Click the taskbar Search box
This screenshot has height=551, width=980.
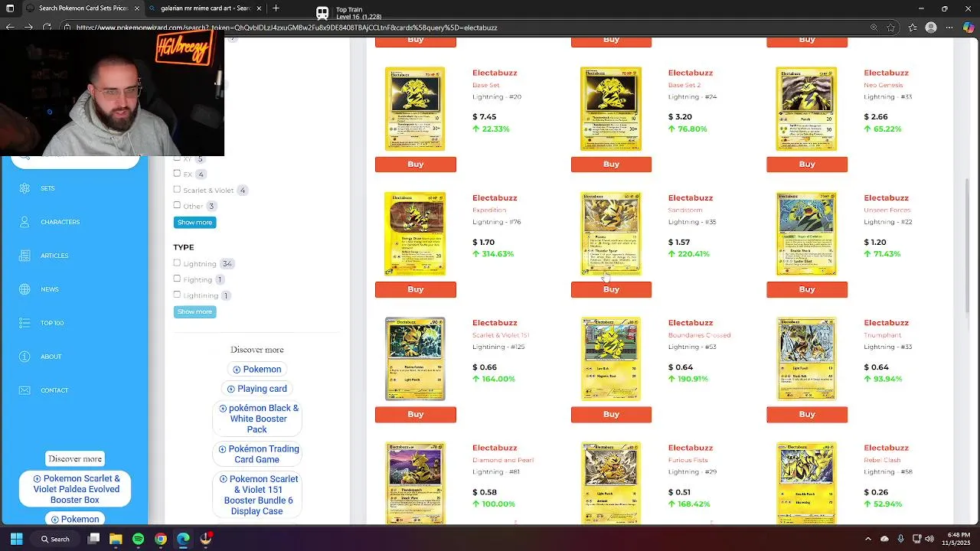pyautogui.click(x=55, y=539)
